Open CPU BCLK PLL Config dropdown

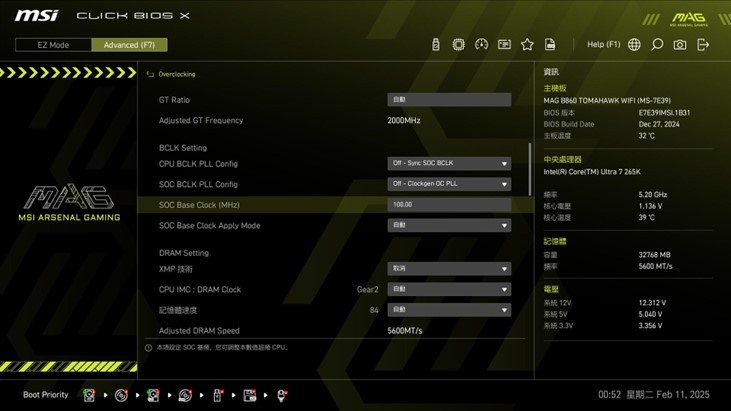click(449, 164)
